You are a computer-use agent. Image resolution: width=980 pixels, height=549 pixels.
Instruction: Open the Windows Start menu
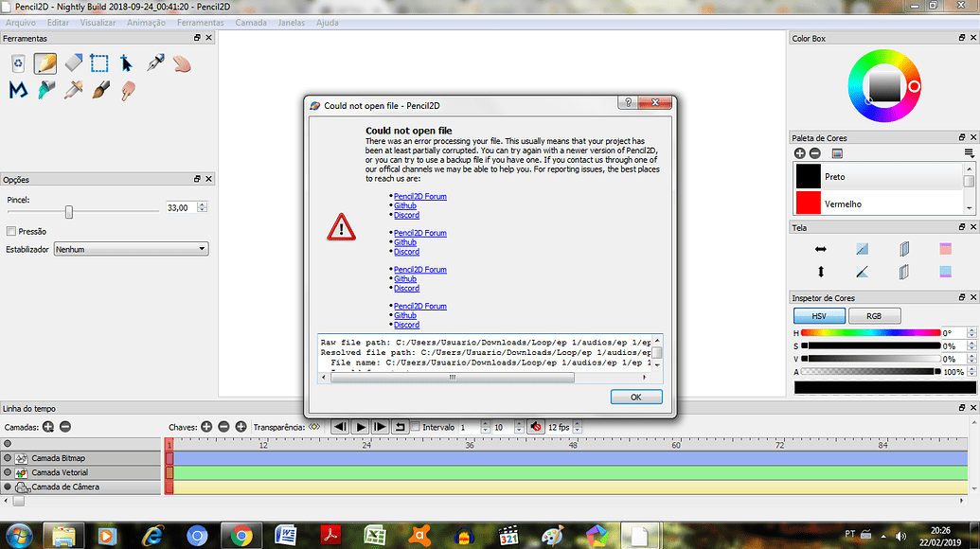(x=19, y=536)
